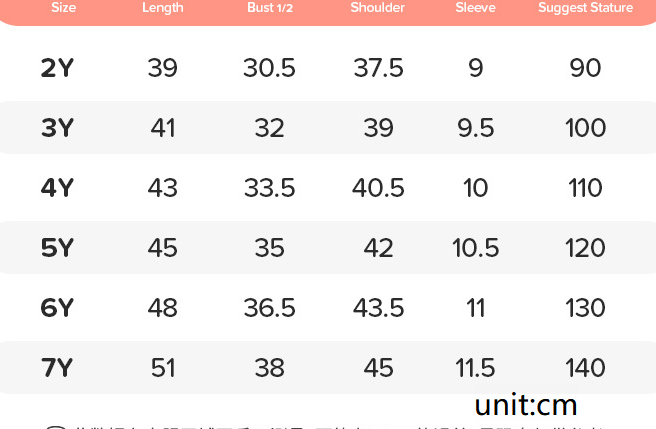Select the Sleeve column header

(475, 8)
